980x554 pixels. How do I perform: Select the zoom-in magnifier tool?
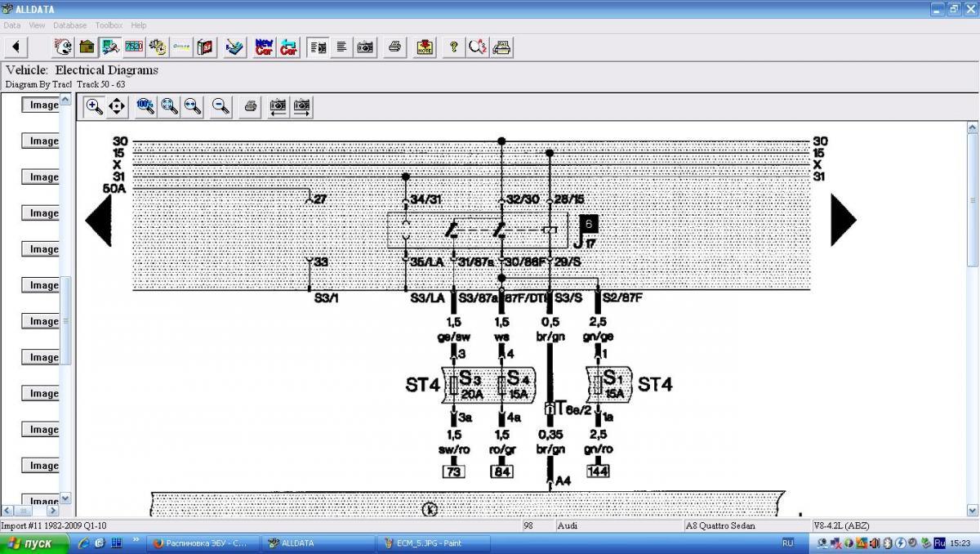(x=94, y=106)
